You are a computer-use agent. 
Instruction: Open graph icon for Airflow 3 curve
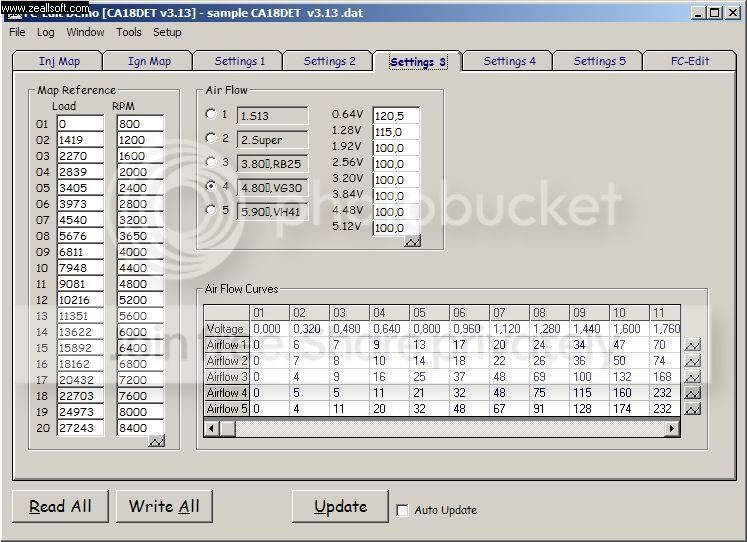(x=692, y=377)
